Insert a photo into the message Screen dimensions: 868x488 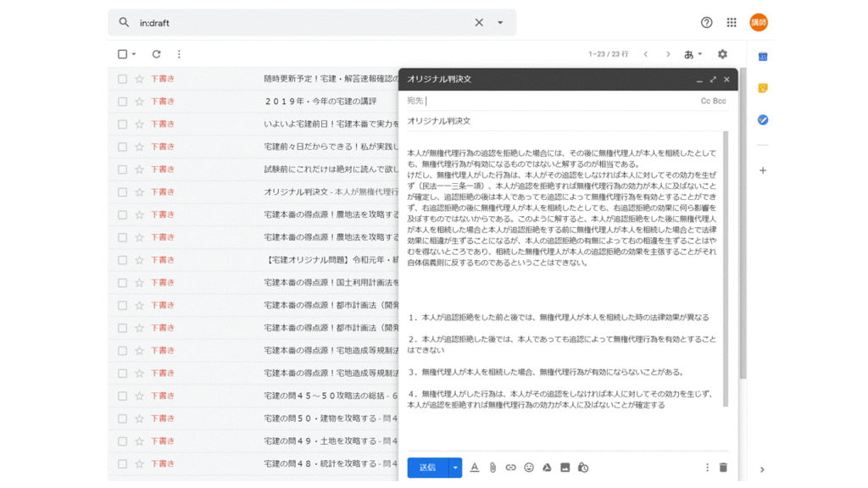[x=565, y=468]
